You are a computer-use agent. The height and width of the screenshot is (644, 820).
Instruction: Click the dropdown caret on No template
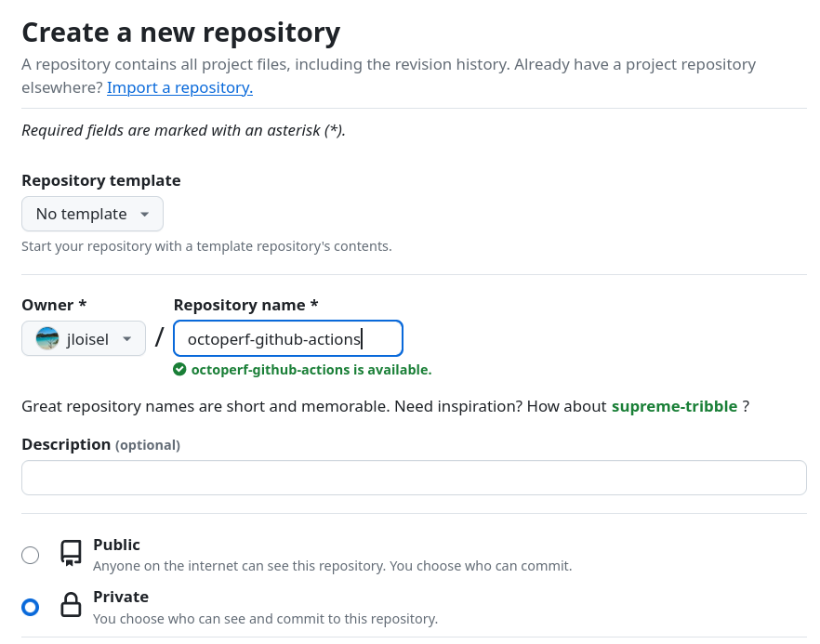pos(145,214)
